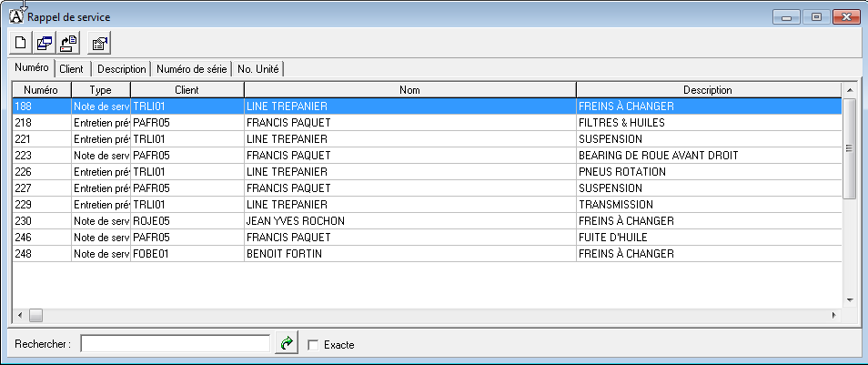The height and width of the screenshot is (365, 868).
Task: Click SUSPENSION description in row 227
Action: (x=709, y=188)
